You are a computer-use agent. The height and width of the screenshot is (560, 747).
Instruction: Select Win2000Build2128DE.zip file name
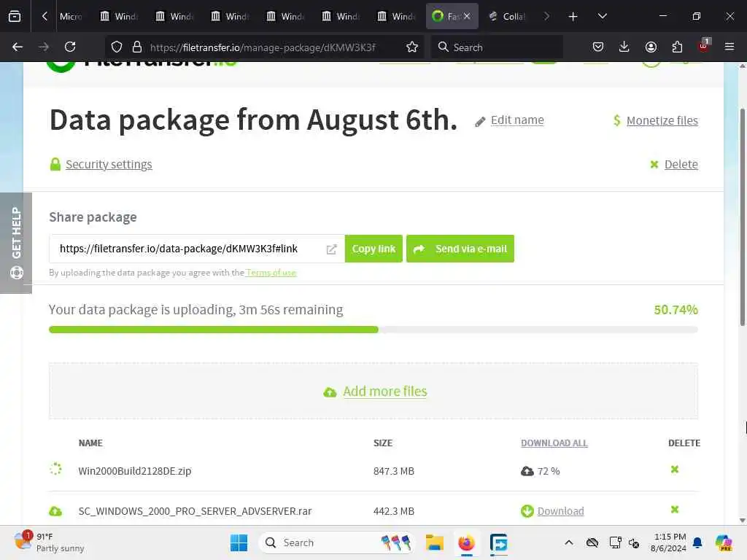pos(135,471)
